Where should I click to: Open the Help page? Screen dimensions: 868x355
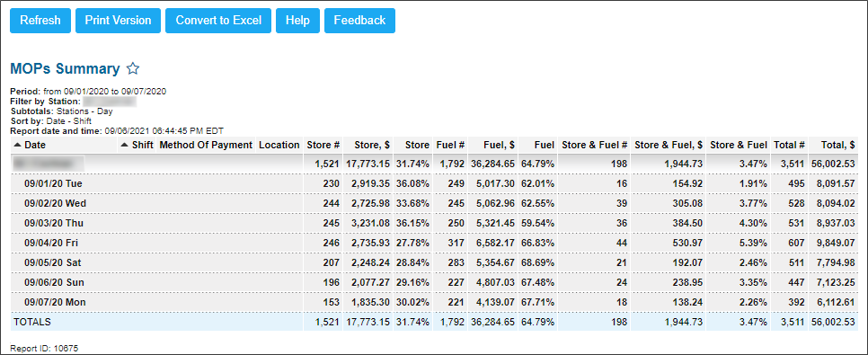pyautogui.click(x=297, y=21)
